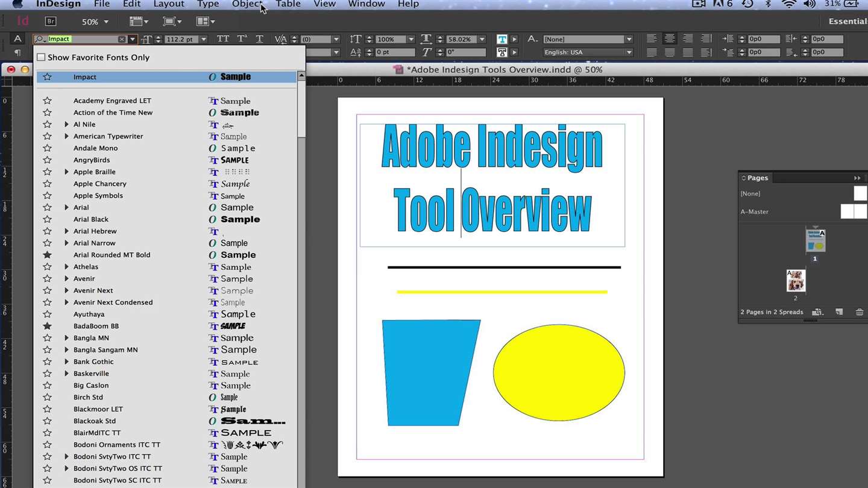Click the Align left paragraph icon

coord(652,39)
